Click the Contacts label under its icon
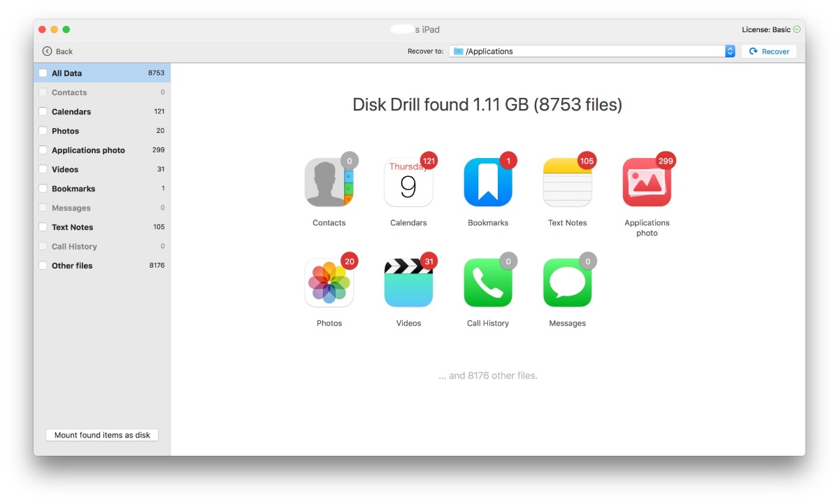The height and width of the screenshot is (504, 839). pos(329,223)
